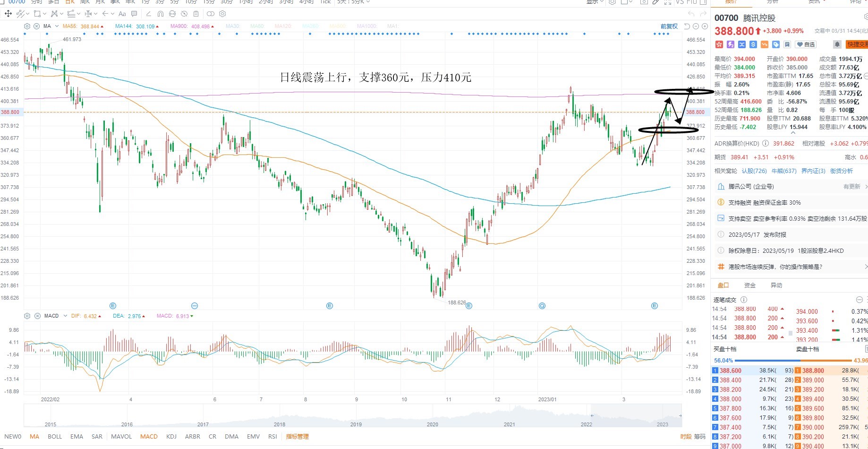The image size is (868, 449).
Task: Open the 前复权 adjustment dropdown
Action: [669, 26]
